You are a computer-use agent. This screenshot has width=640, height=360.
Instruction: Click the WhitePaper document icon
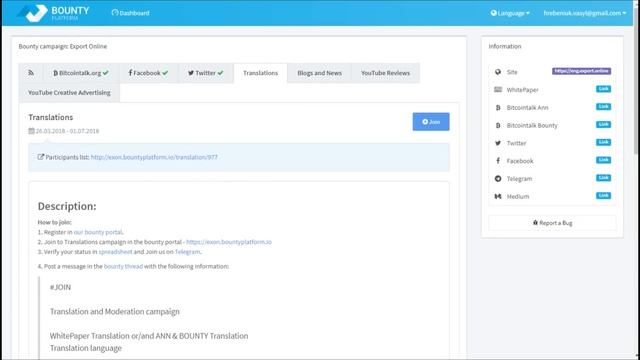(x=498, y=89)
